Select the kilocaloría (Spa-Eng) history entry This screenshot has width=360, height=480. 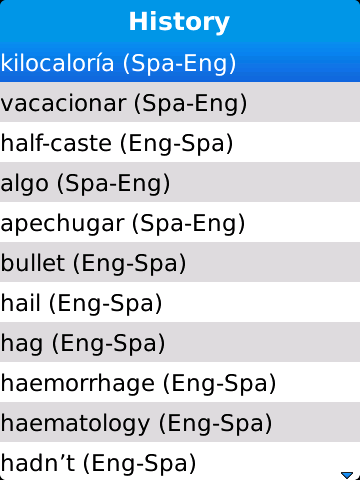pos(180,62)
